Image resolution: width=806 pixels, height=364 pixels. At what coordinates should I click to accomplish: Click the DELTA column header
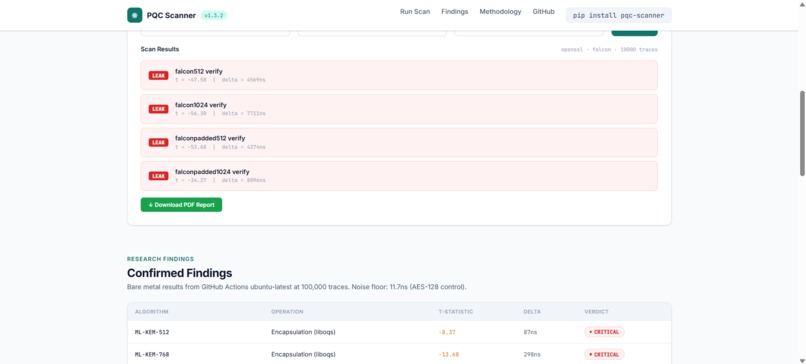532,312
